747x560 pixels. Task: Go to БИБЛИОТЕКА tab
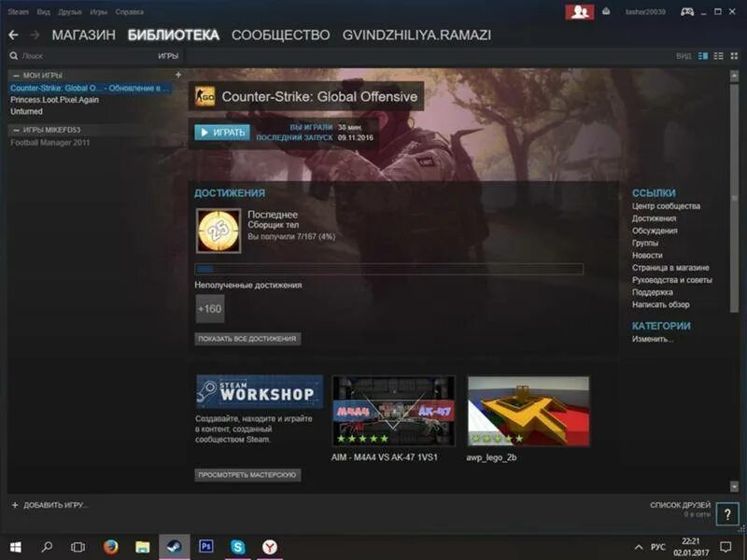[x=174, y=35]
